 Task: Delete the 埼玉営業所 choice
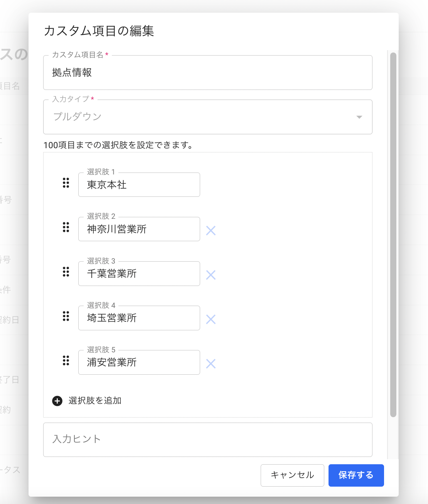pos(211,320)
